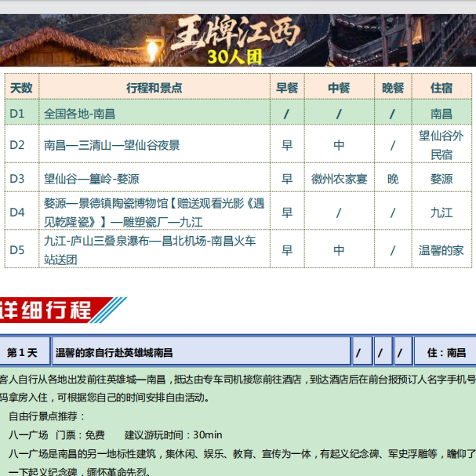Select the 九江 lodging cell in D4
Image resolution: width=476 pixels, height=476 pixels.
[441, 213]
